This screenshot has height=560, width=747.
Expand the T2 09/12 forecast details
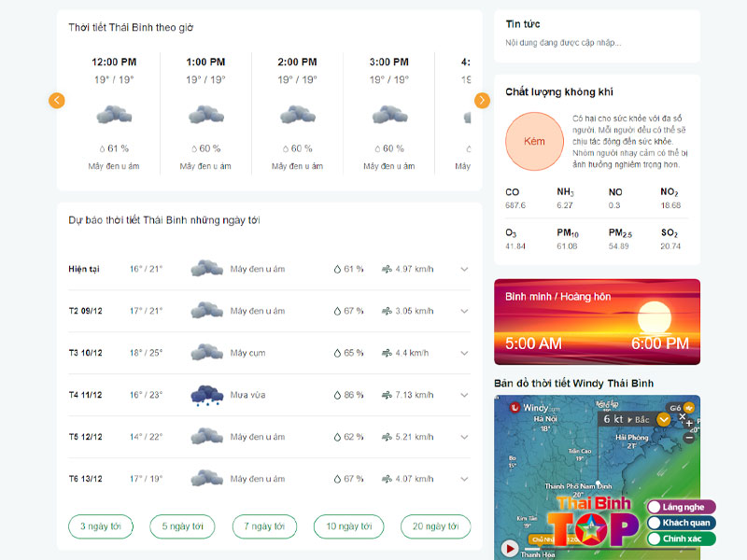464,312
